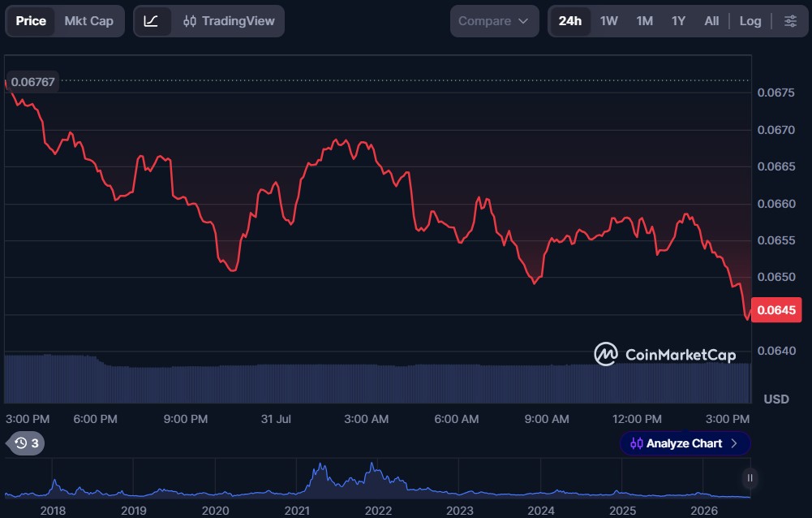This screenshot has height=518, width=812.
Task: Click the history icon badge showing 3
Action: click(26, 443)
